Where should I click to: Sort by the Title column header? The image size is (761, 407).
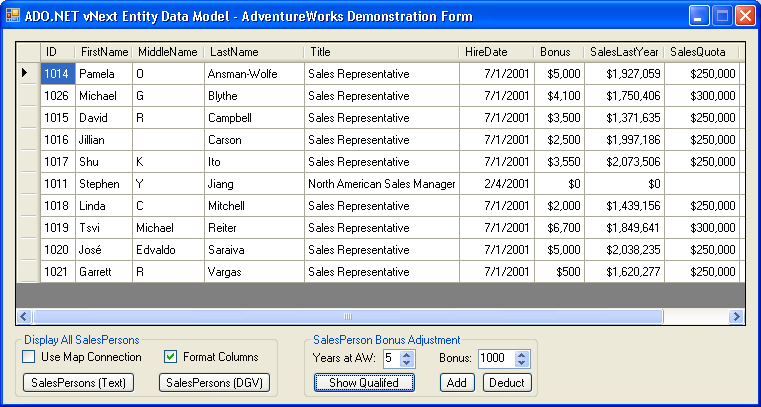tap(382, 52)
